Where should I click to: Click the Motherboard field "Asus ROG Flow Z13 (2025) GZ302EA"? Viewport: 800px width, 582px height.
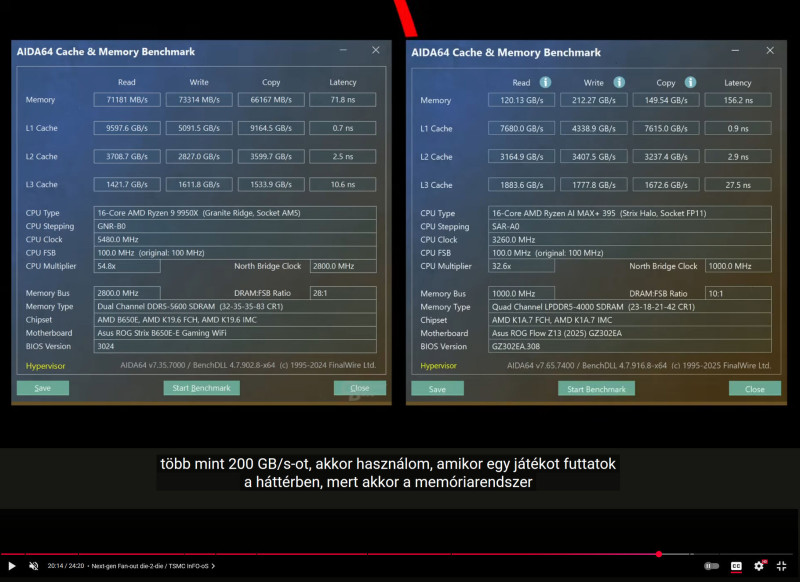[630, 333]
